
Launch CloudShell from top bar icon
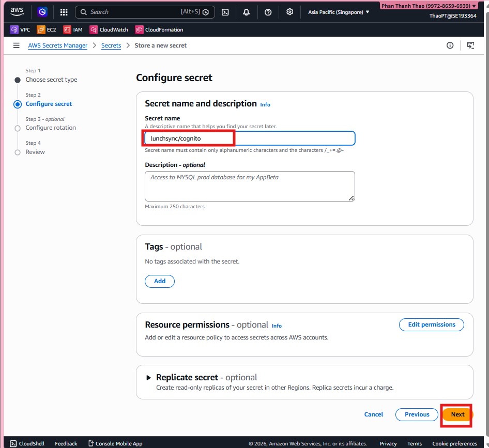point(225,12)
